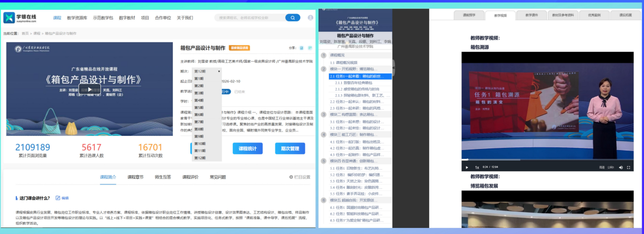This screenshot has width=644, height=234.
Task: Open outline item 6.2 任务2 智能科技箱包产品研
Action: click(357, 214)
